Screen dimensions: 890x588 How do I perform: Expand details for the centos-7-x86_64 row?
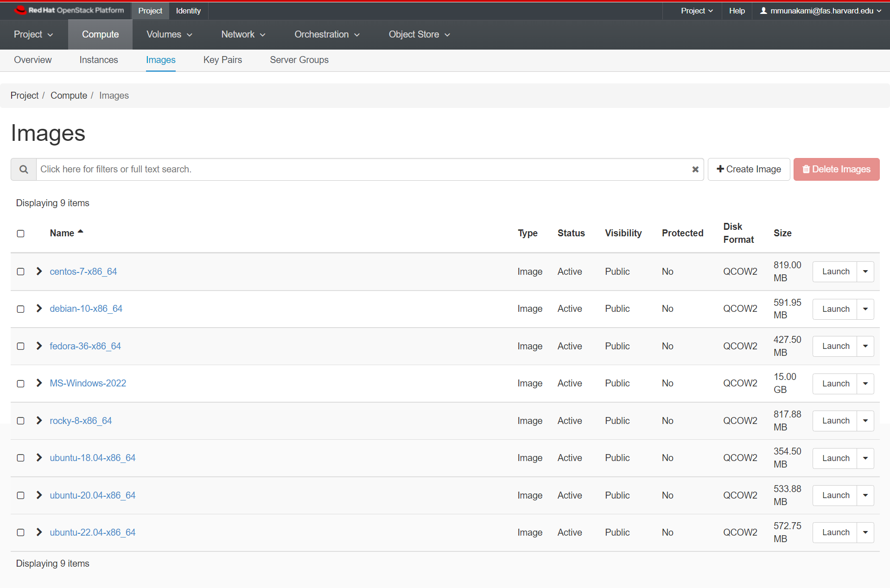[39, 271]
